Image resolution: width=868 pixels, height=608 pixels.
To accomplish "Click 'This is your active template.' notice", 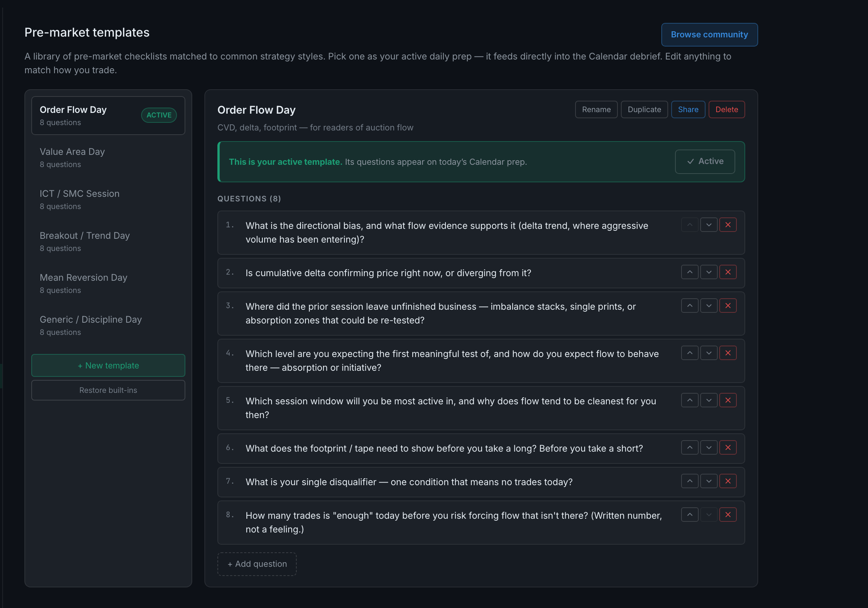I will pos(286,162).
